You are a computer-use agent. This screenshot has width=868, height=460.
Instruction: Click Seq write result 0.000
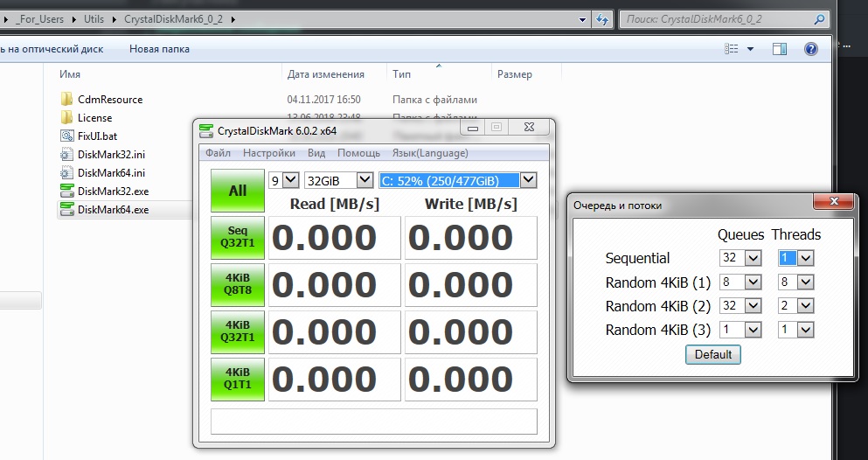471,238
